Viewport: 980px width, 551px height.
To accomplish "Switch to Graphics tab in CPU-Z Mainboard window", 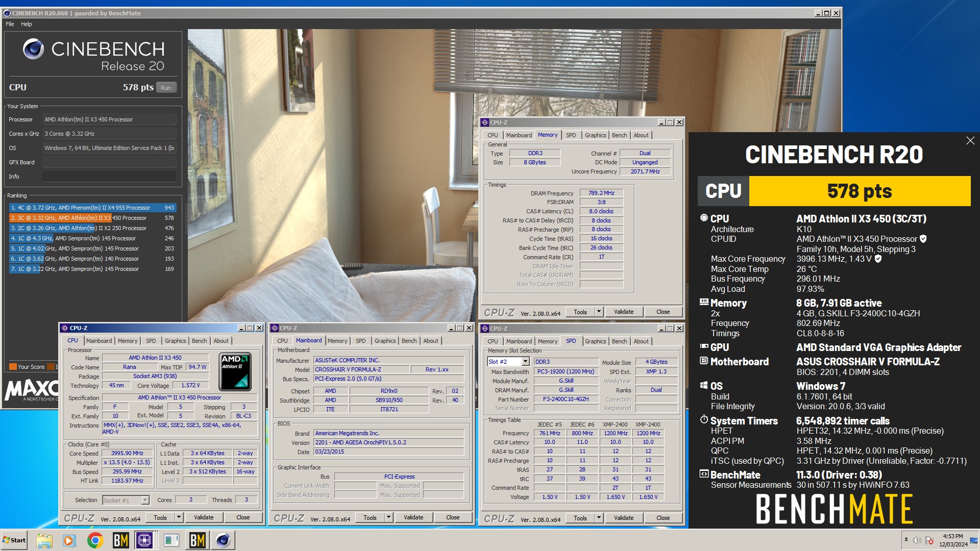I will point(385,341).
